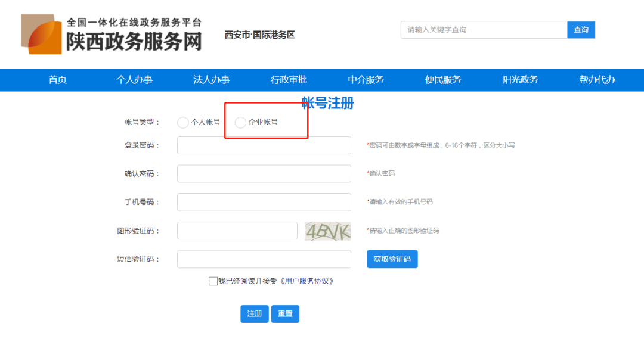This screenshot has width=644, height=361.
Task: Open the 个人办事 menu item
Action: click(x=134, y=79)
